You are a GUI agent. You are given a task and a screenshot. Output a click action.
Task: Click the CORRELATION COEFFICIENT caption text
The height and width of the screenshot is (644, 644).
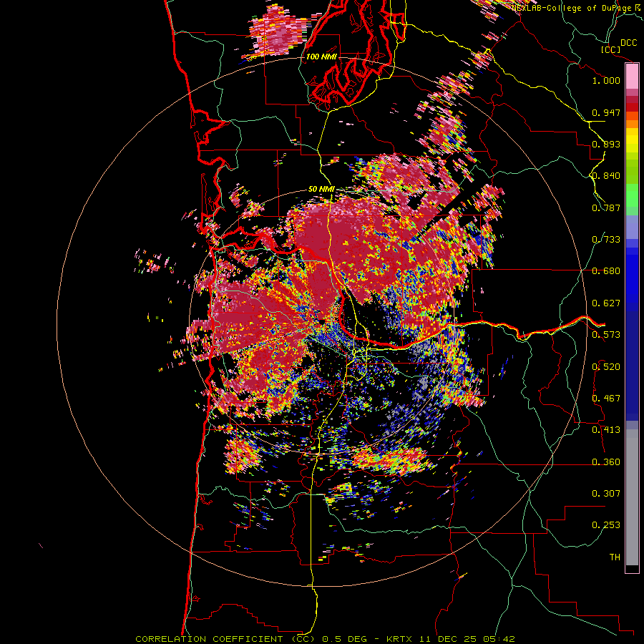[x=210, y=639]
